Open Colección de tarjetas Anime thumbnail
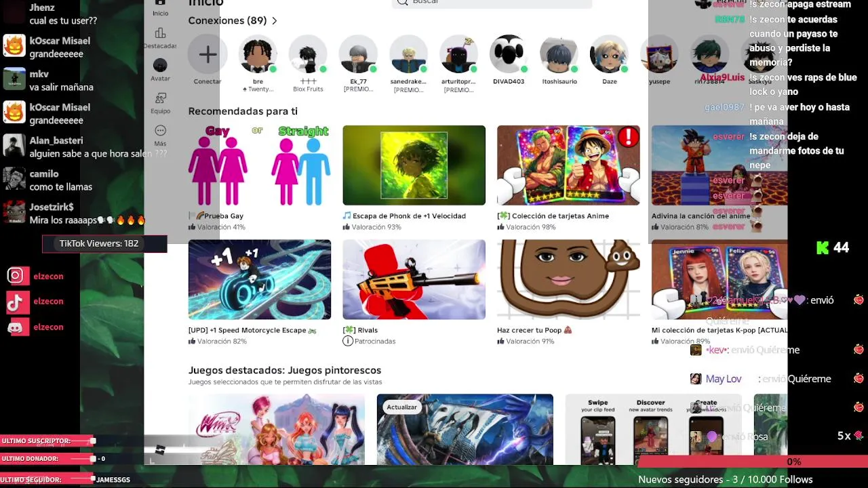This screenshot has width=868, height=488. (568, 165)
